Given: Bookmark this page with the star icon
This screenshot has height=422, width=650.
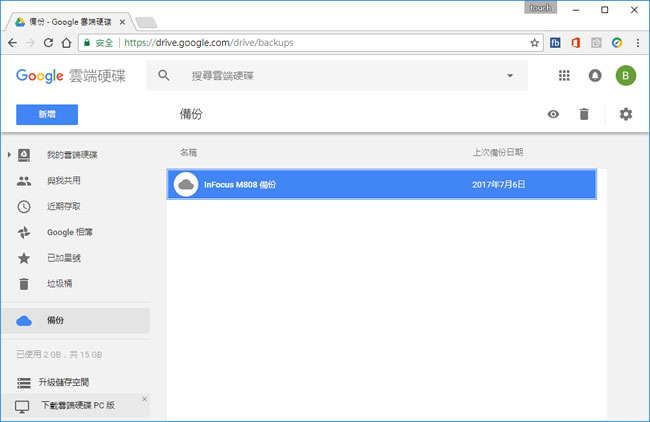Looking at the screenshot, I should 534,43.
